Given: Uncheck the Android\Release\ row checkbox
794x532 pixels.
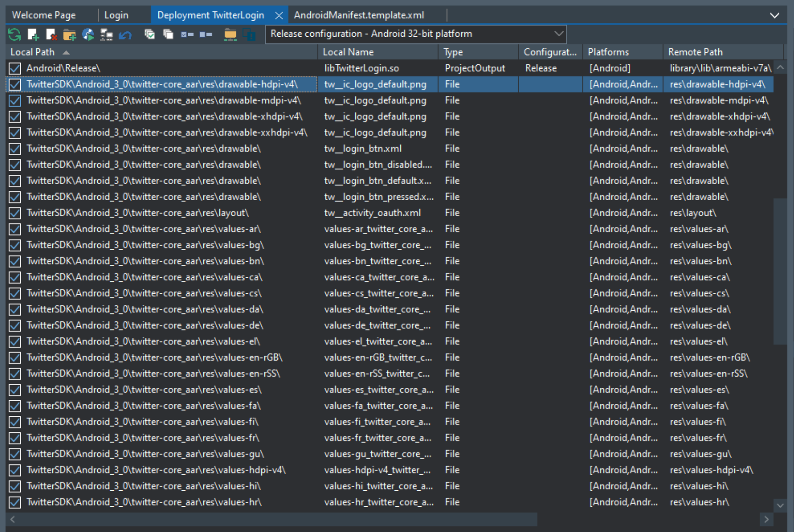Looking at the screenshot, I should point(15,68).
